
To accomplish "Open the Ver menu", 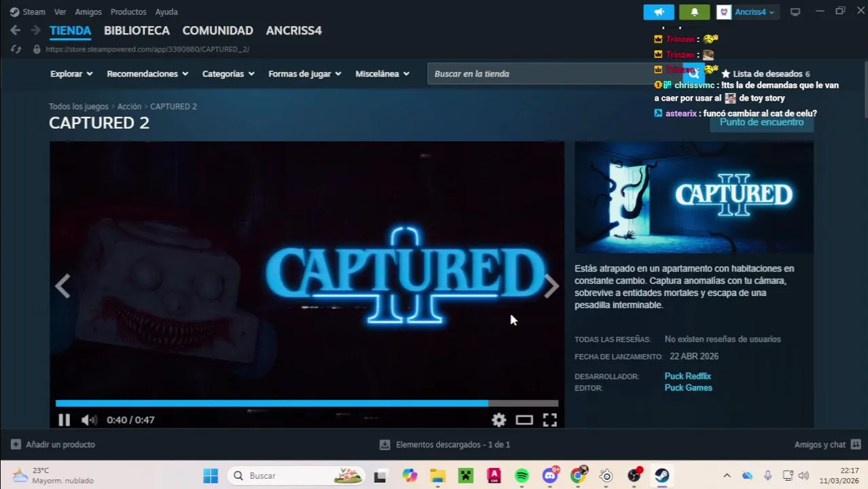I will tap(60, 12).
